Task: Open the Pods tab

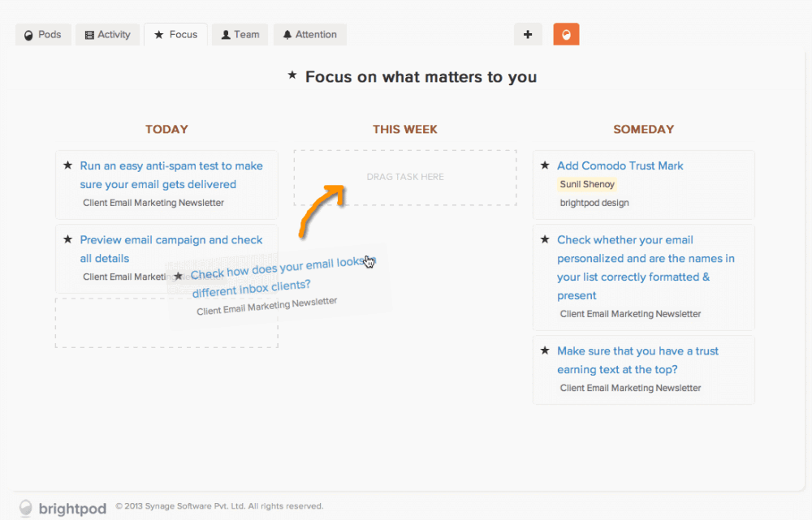Action: (43, 35)
